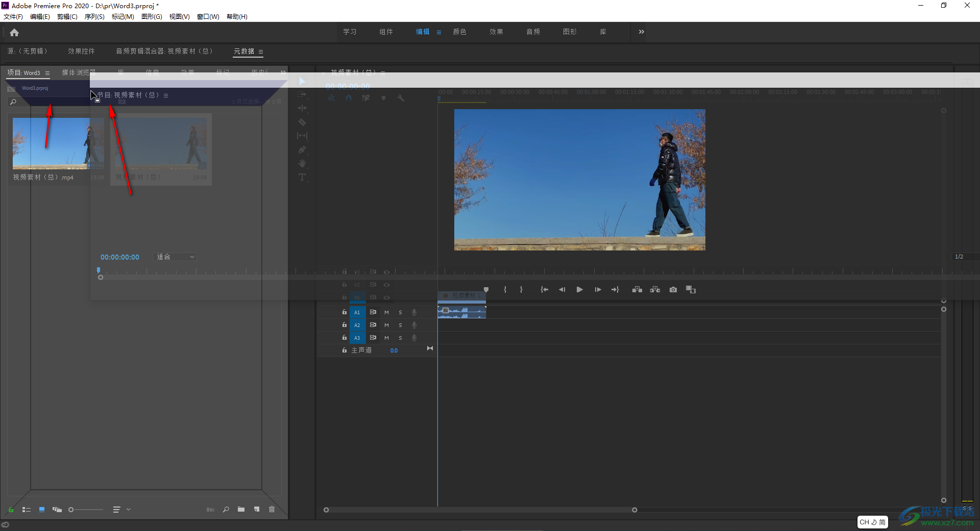
Task: Open Find in project panel
Action: (x=226, y=510)
